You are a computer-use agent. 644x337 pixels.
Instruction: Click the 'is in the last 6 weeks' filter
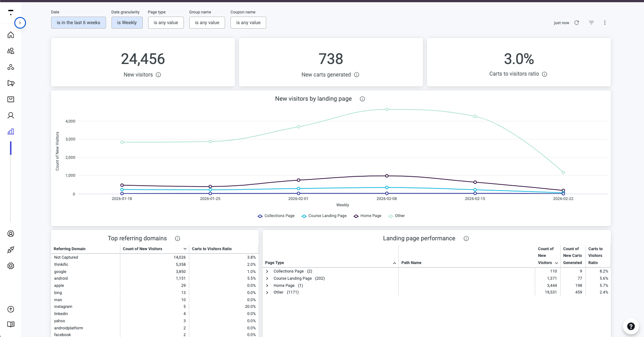click(78, 22)
